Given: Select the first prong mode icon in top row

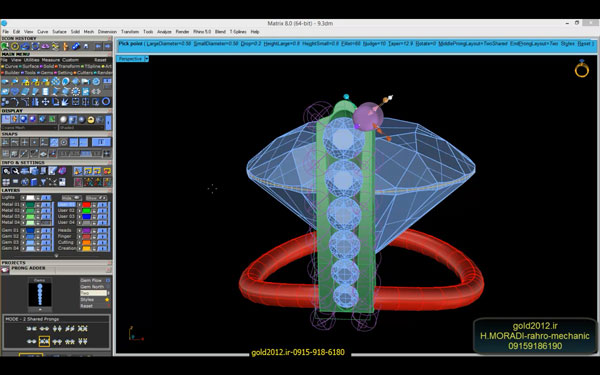Looking at the screenshot, I should coord(31,329).
